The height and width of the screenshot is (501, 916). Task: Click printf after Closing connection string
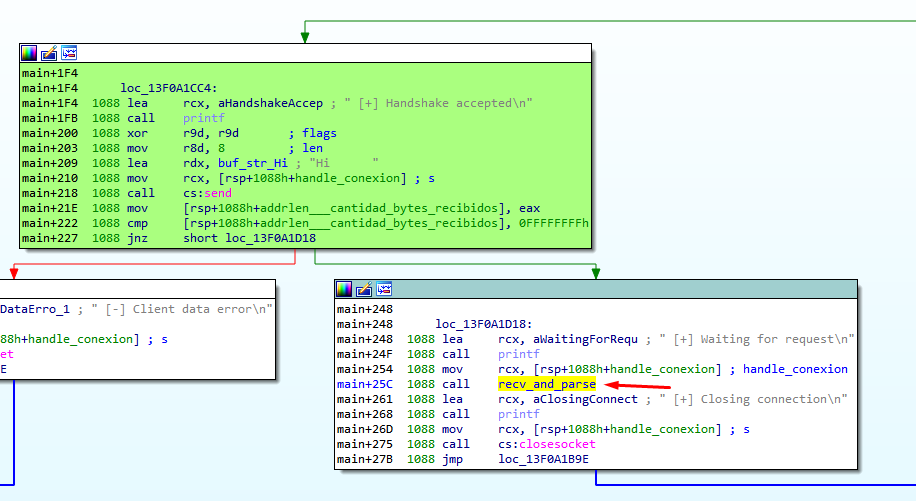tap(518, 414)
